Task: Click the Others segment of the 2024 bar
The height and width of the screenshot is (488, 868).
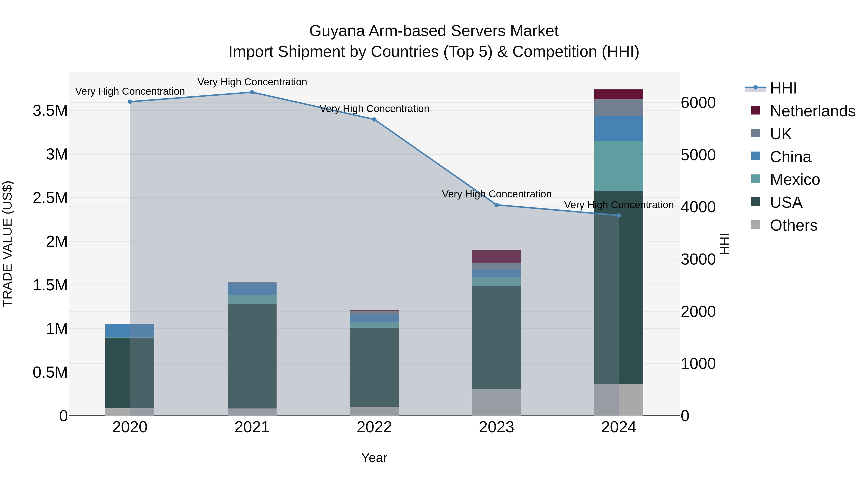Action: [619, 399]
